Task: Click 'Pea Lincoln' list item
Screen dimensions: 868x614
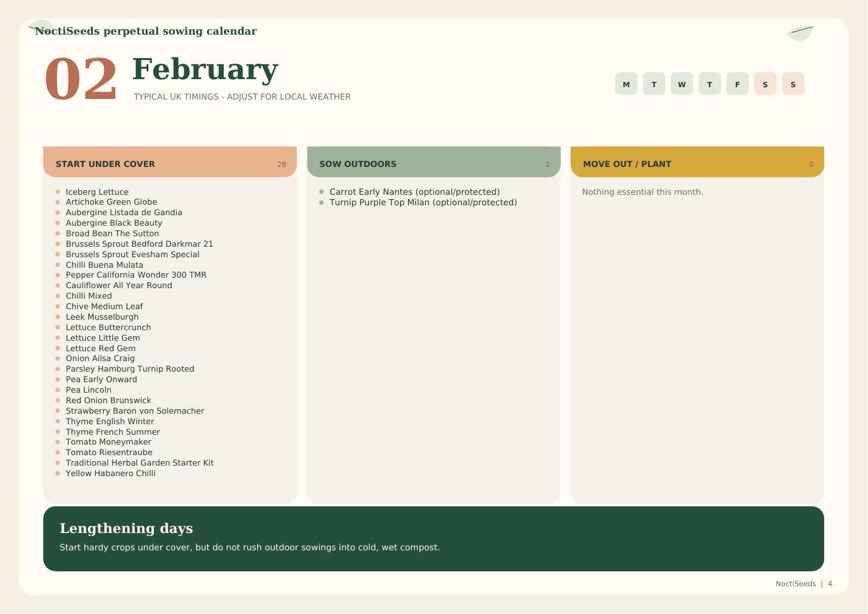Action: [x=88, y=390]
